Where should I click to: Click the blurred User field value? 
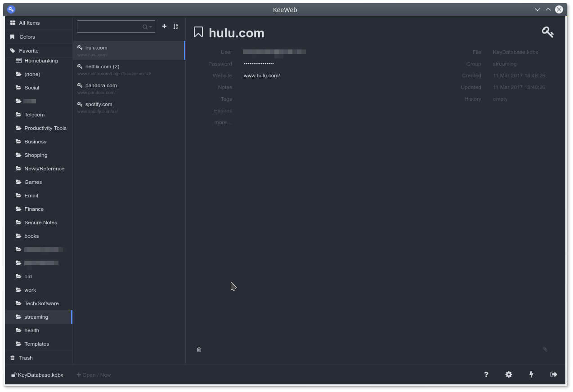(274, 52)
